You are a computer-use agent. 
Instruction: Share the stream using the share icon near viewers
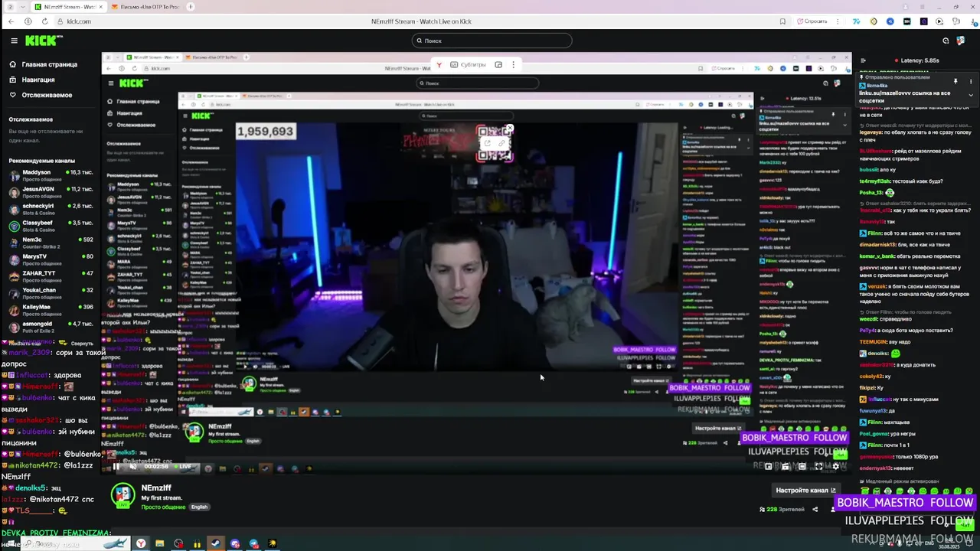tap(815, 510)
